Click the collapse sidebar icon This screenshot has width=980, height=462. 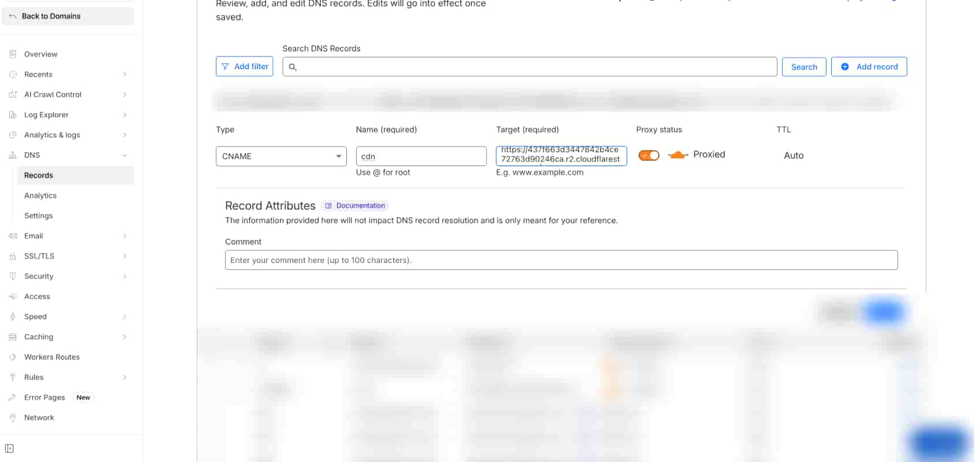coord(9,449)
